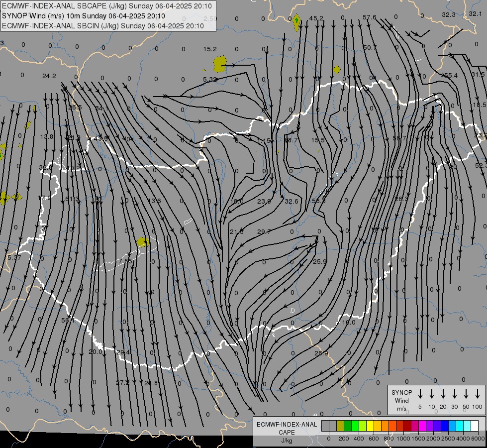Click the map value 5.37
Viewport: 487px width, 448px height.
pyautogui.click(x=14, y=257)
